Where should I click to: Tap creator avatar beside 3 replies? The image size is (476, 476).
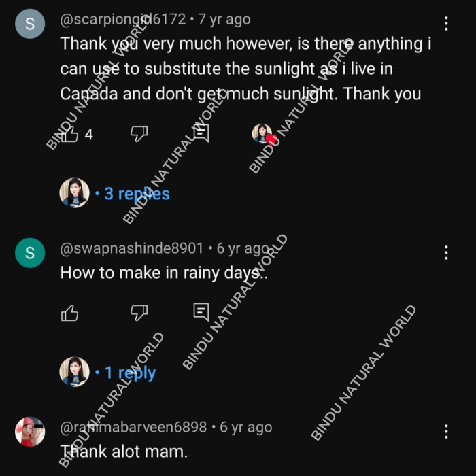74,192
